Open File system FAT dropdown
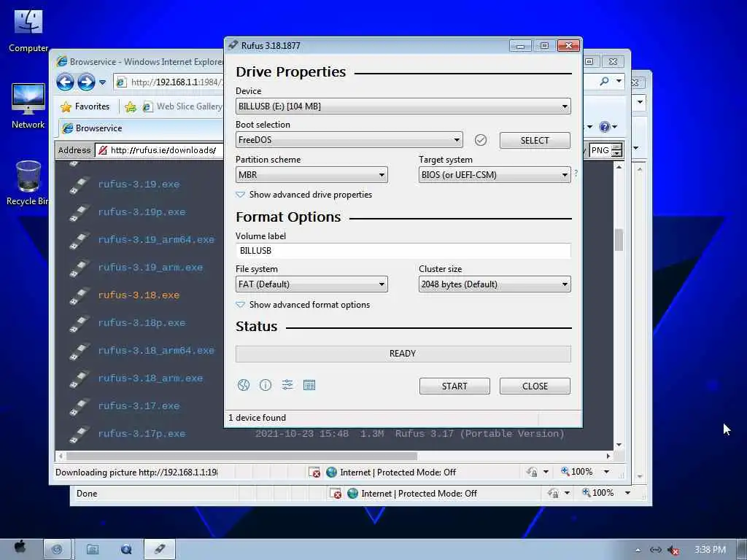 [311, 284]
